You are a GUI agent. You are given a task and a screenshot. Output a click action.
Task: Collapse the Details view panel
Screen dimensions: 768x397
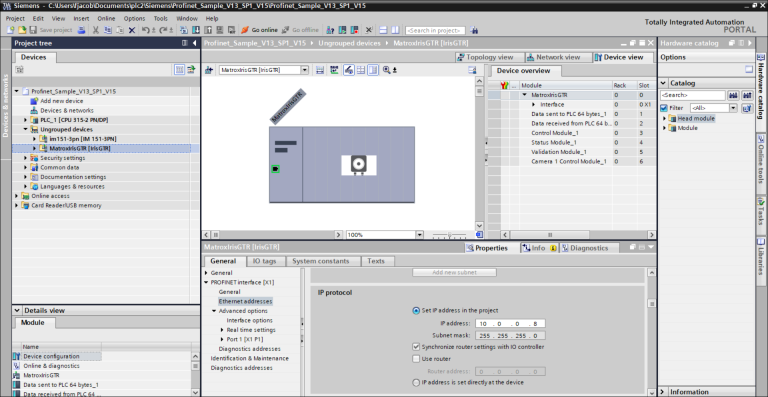tap(17, 310)
